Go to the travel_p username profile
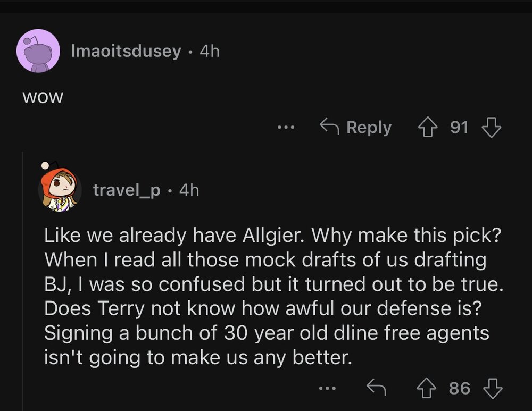Image resolution: width=532 pixels, height=411 pixels. (127, 190)
